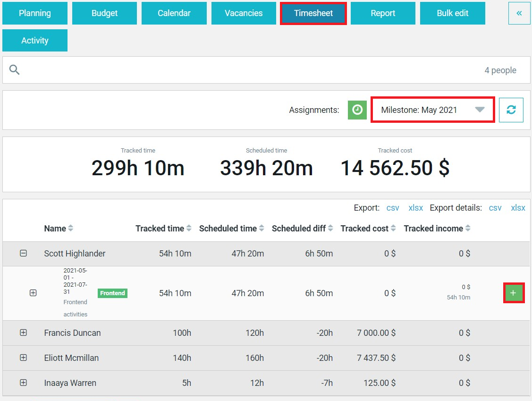
Task: Export details as xlsx
Action: [518, 208]
